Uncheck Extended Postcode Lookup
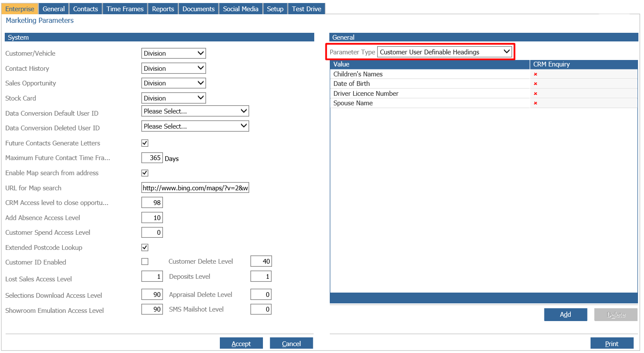 [145, 247]
